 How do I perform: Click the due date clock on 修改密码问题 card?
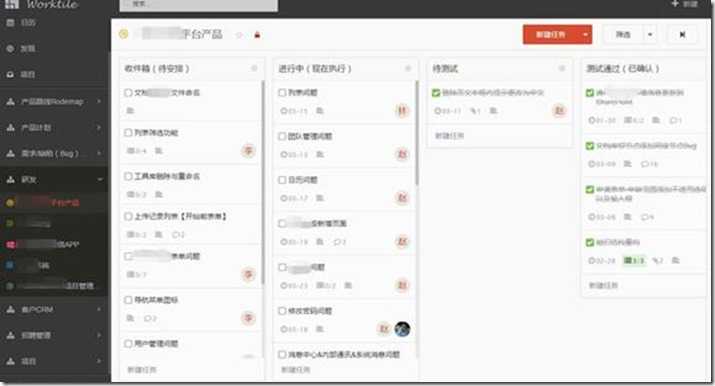[x=284, y=329]
